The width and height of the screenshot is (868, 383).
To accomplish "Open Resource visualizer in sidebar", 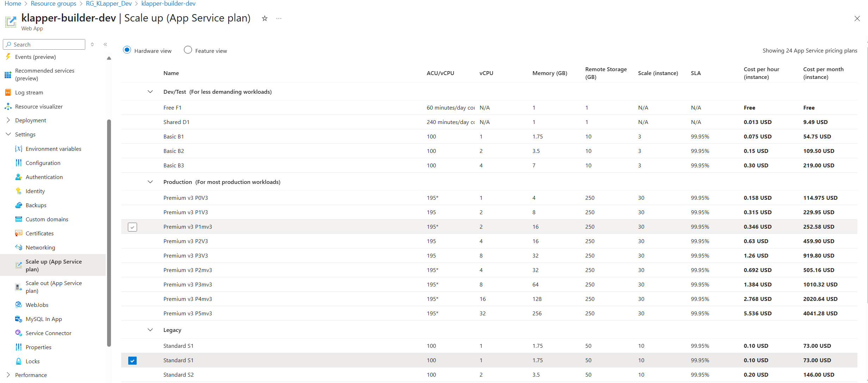I will pos(39,106).
